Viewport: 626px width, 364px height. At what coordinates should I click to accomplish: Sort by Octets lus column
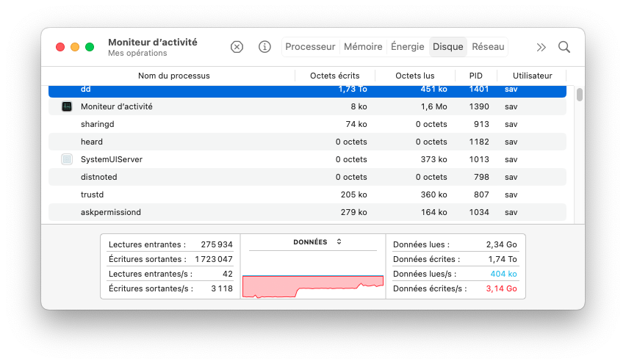tap(414, 76)
